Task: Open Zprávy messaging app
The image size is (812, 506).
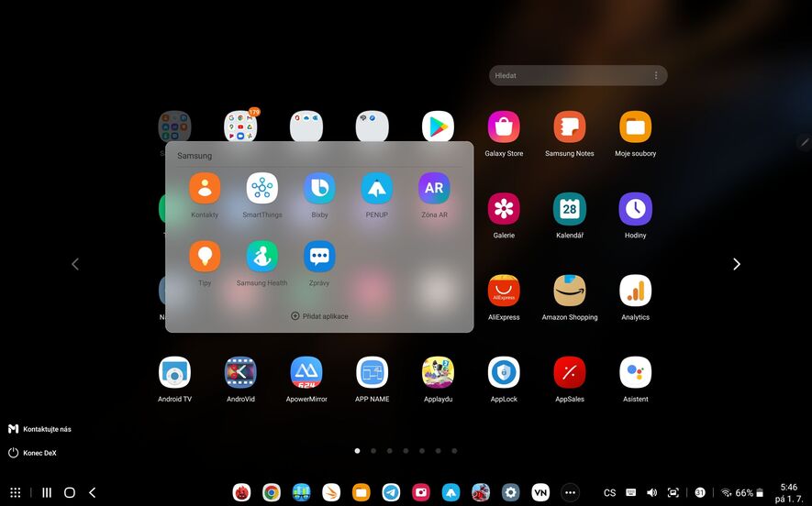Action: 319,257
